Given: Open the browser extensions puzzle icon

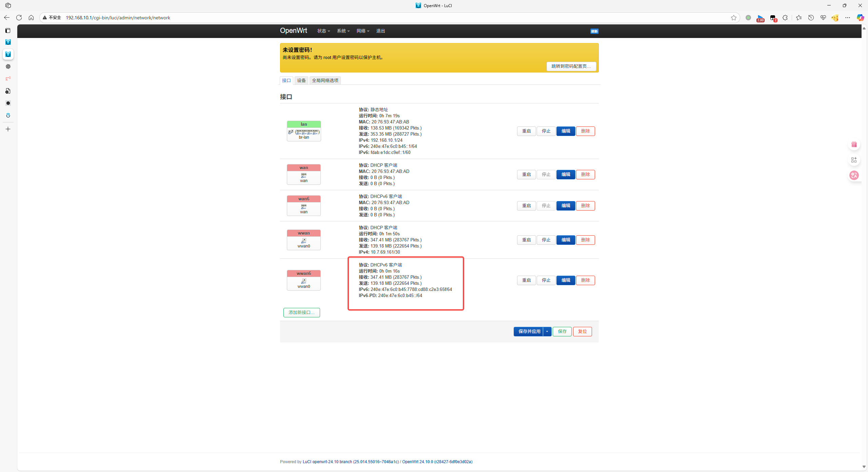Looking at the screenshot, I should tap(785, 18).
